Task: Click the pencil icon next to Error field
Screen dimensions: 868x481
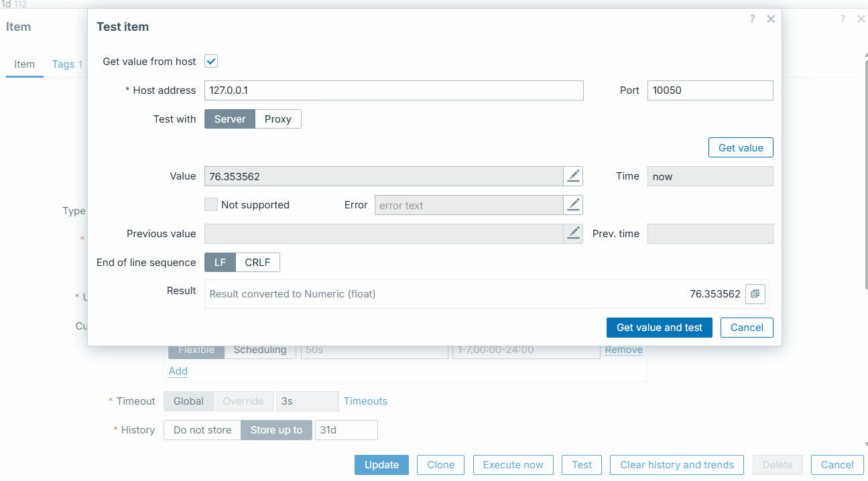Action: [x=573, y=205]
